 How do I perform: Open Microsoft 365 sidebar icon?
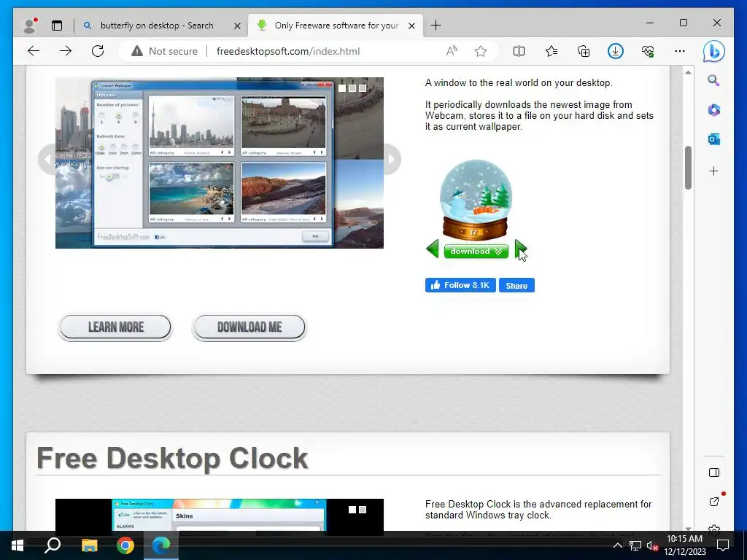pyautogui.click(x=713, y=110)
